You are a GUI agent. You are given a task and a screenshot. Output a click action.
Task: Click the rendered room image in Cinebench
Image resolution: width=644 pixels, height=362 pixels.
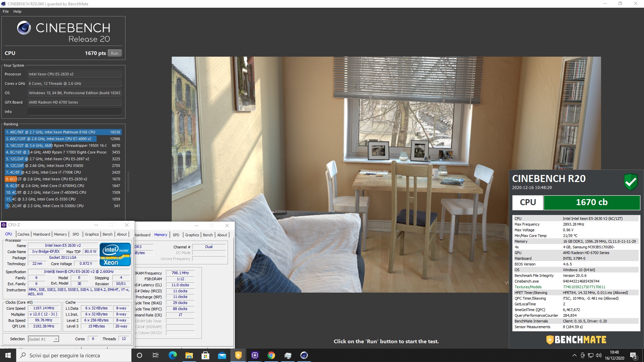point(386,174)
